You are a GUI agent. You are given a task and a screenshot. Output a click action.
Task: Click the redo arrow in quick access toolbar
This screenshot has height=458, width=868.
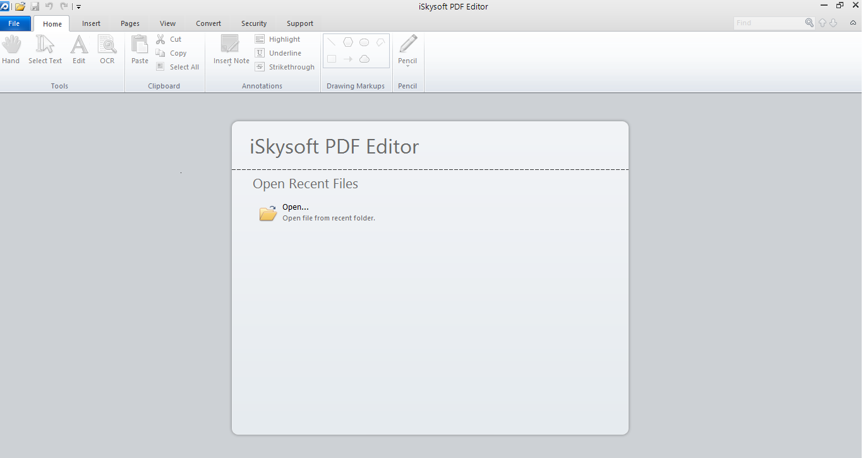tap(64, 6)
